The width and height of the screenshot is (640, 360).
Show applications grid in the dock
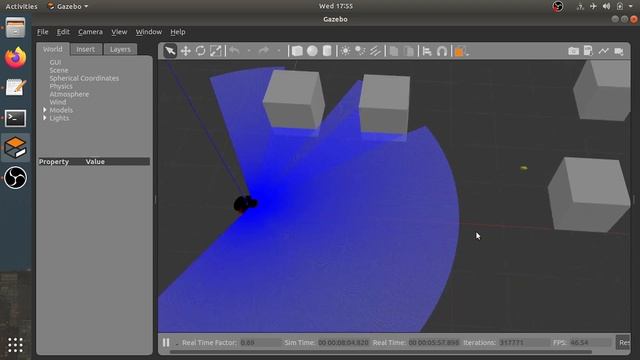pyautogui.click(x=16, y=345)
